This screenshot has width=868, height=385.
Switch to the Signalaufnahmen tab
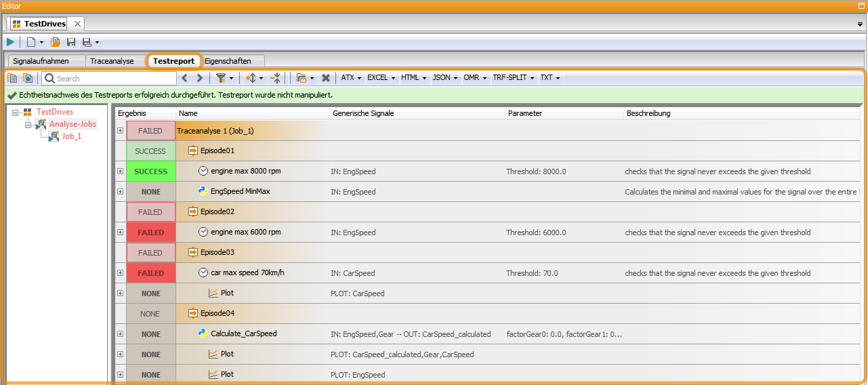(x=45, y=61)
